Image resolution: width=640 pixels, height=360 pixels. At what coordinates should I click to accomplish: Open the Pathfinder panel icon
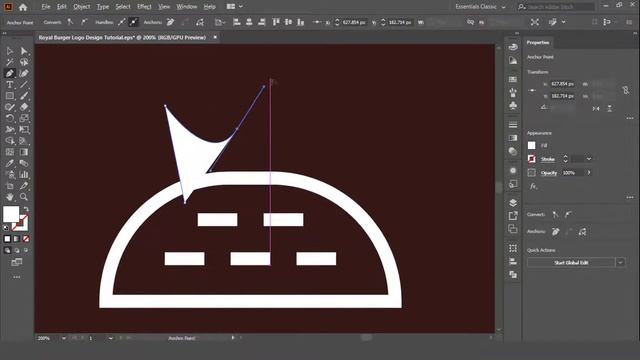[513, 275]
